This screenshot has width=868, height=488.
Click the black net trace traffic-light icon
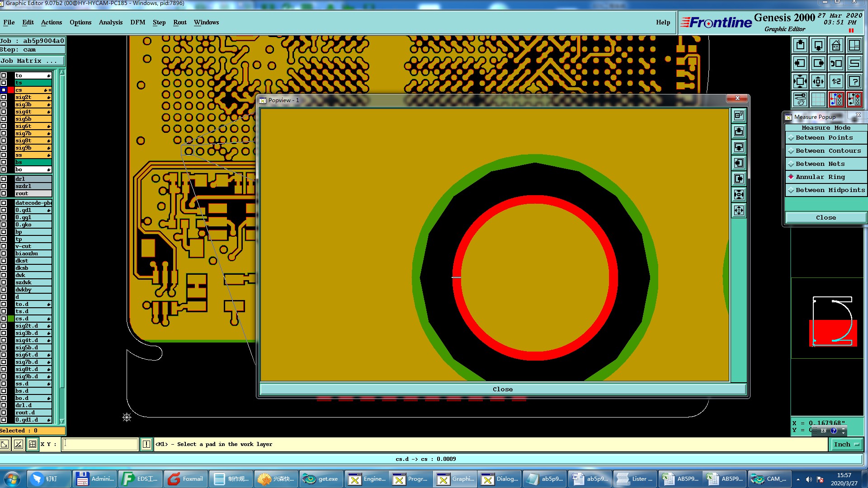pos(854,99)
